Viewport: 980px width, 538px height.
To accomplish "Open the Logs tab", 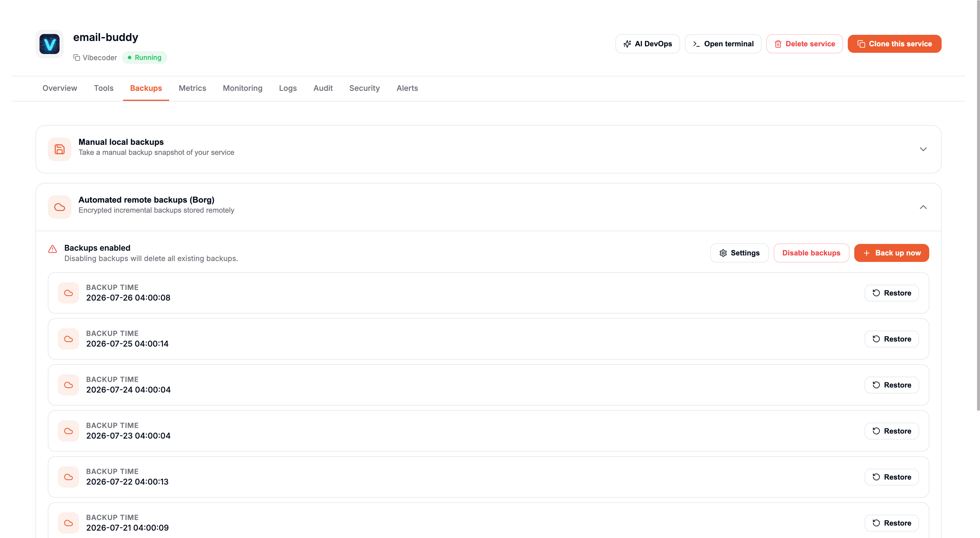I will (x=288, y=88).
